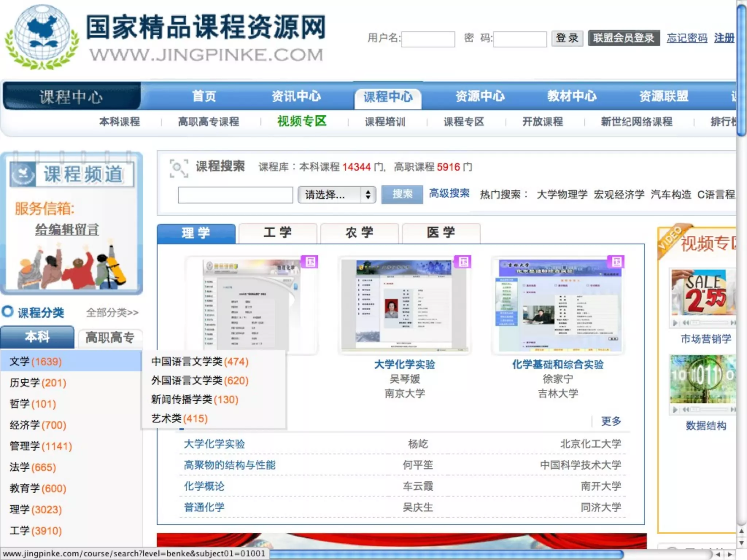Click the 国 badge on 化学基础和综合实验 thumbnail
The image size is (747, 560).
pos(616,262)
